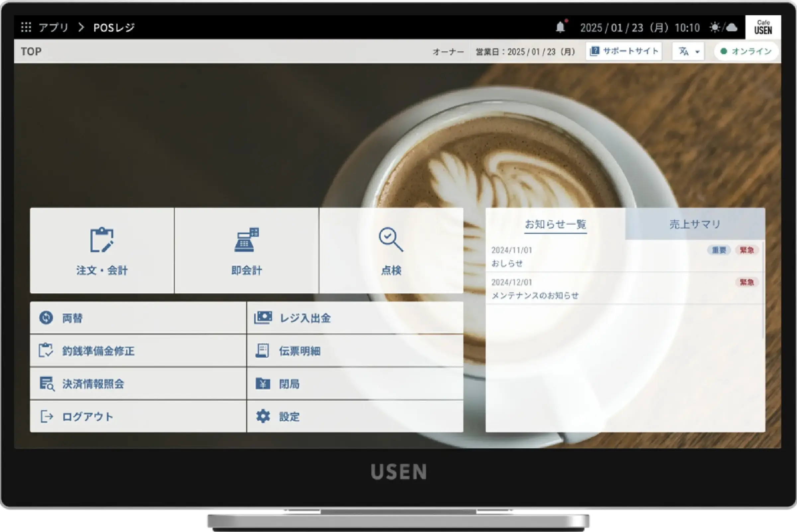Click the clipboard pencil order icon
Screen dimensions: 797x532
(x=102, y=240)
